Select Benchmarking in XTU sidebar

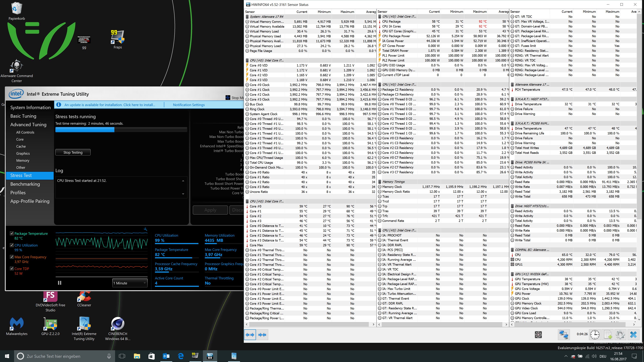25,184
